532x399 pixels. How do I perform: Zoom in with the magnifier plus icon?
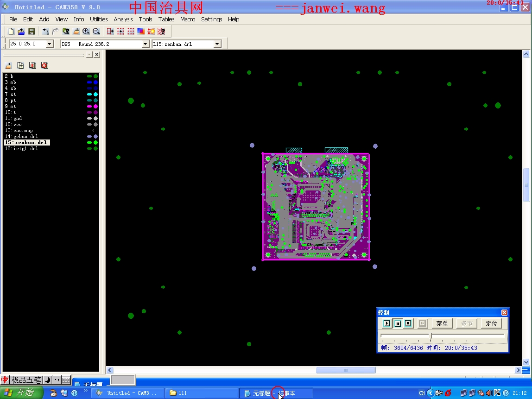pyautogui.click(x=86, y=31)
